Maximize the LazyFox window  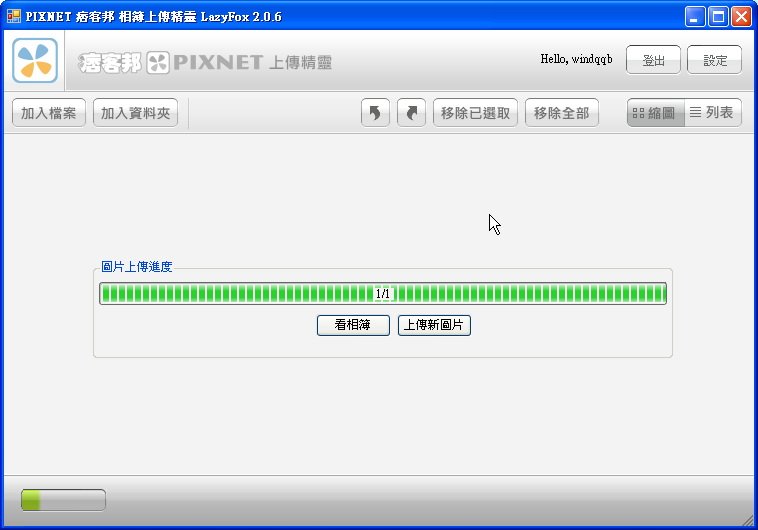pos(718,16)
